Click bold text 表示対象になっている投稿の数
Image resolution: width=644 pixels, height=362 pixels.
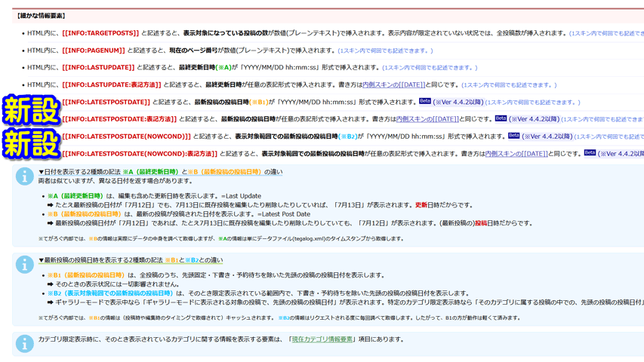[x=226, y=33]
